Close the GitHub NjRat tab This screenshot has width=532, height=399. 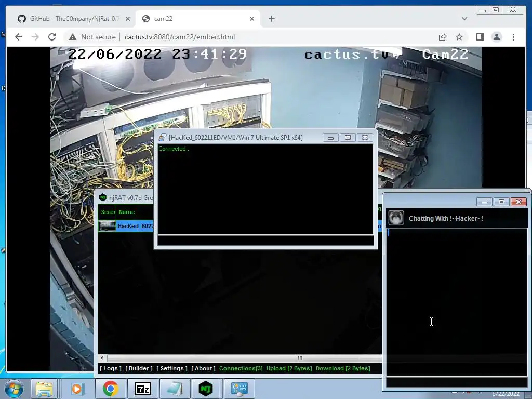coord(128,19)
